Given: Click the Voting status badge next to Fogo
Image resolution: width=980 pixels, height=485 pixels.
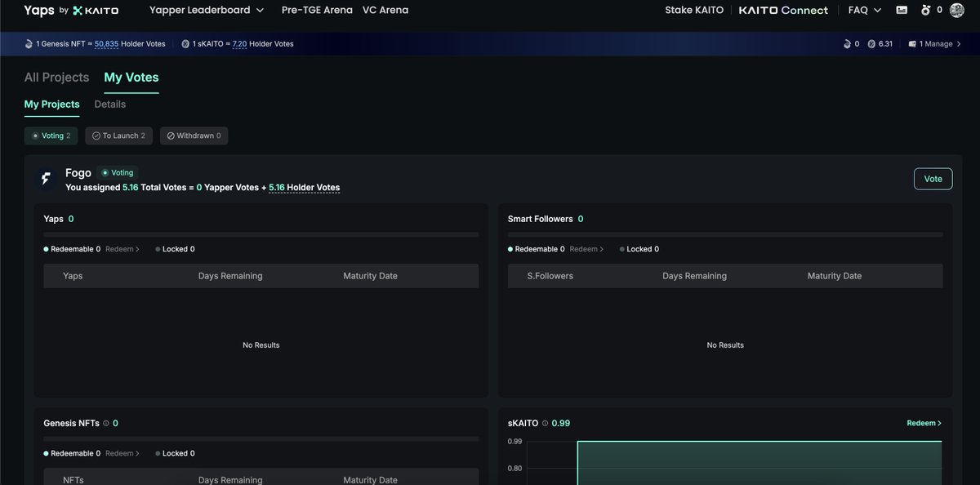Looking at the screenshot, I should [x=118, y=173].
